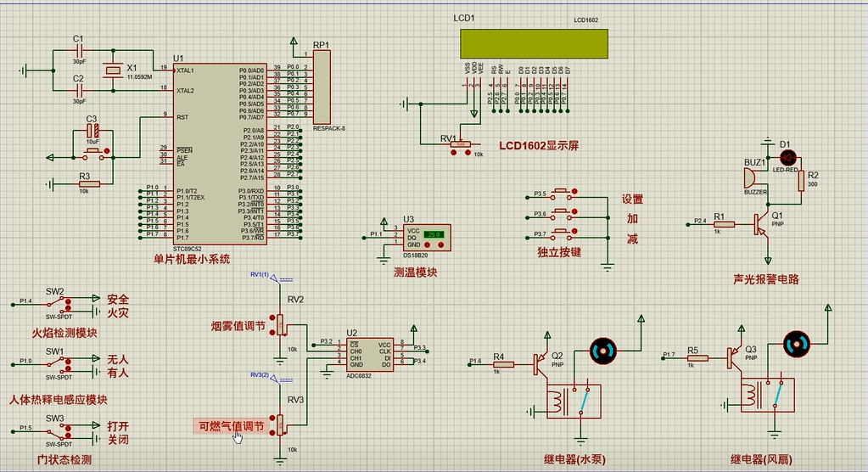The image size is (868, 472).
Task: Click RV1 left red adjust dot
Action: [x=454, y=152]
